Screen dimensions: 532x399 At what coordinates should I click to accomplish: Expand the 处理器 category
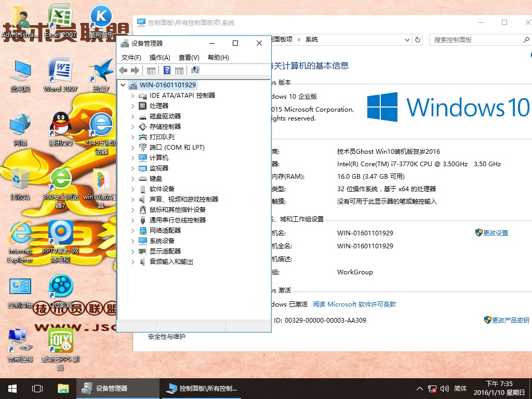pyautogui.click(x=132, y=106)
